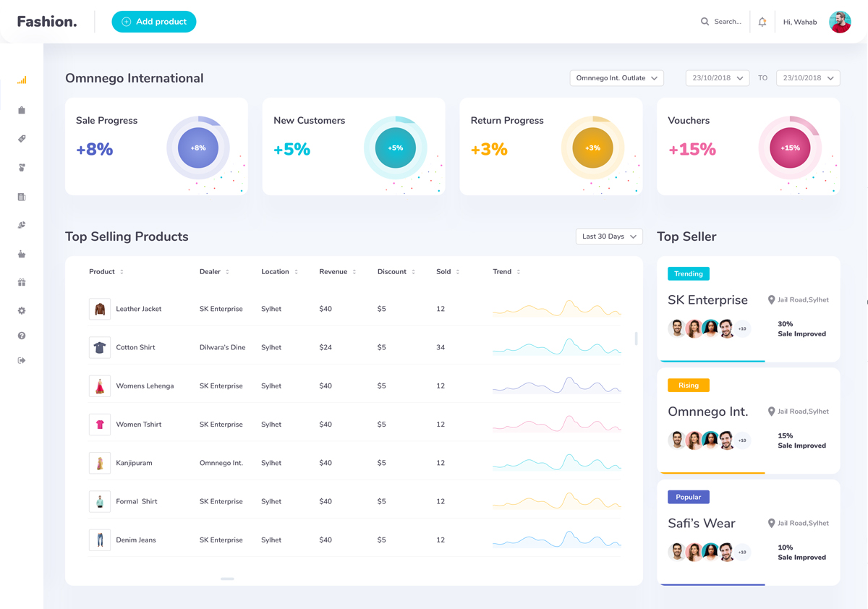Click the Add product button
Screen dimensions: 868x609
[153, 22]
